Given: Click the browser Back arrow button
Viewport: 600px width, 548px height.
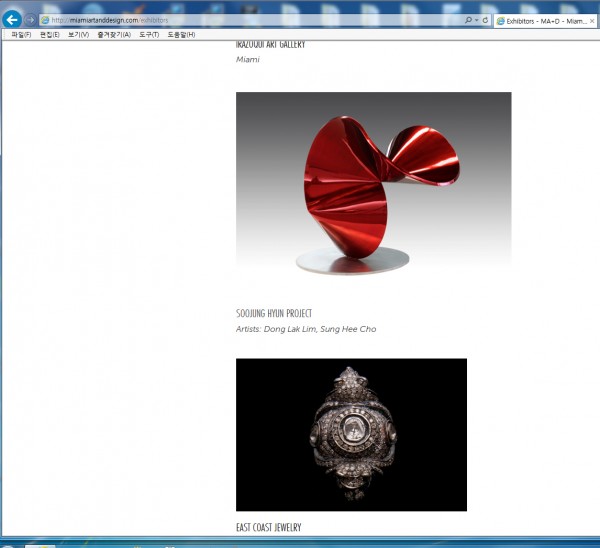Looking at the screenshot, I should [x=12, y=20].
